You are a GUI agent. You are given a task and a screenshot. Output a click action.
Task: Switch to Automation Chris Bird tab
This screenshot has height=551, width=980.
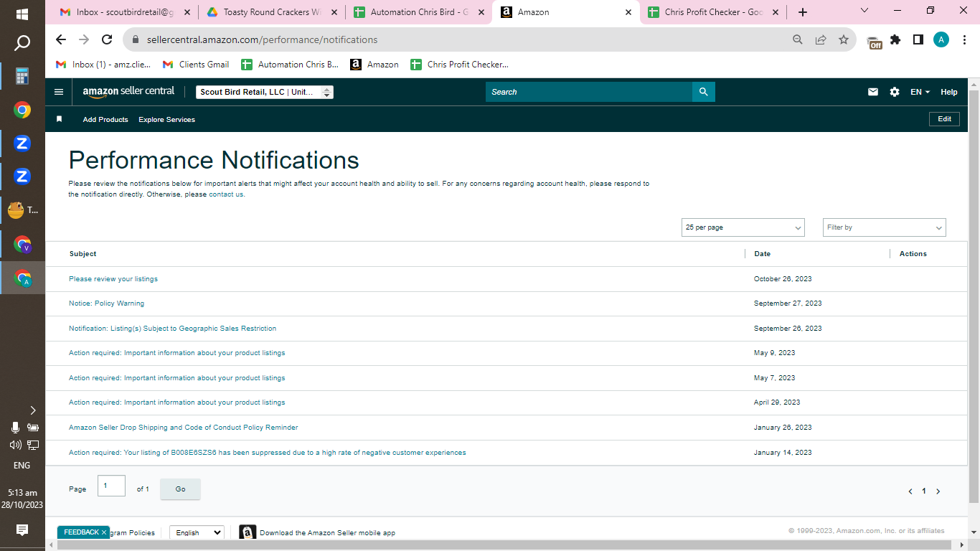(x=419, y=12)
